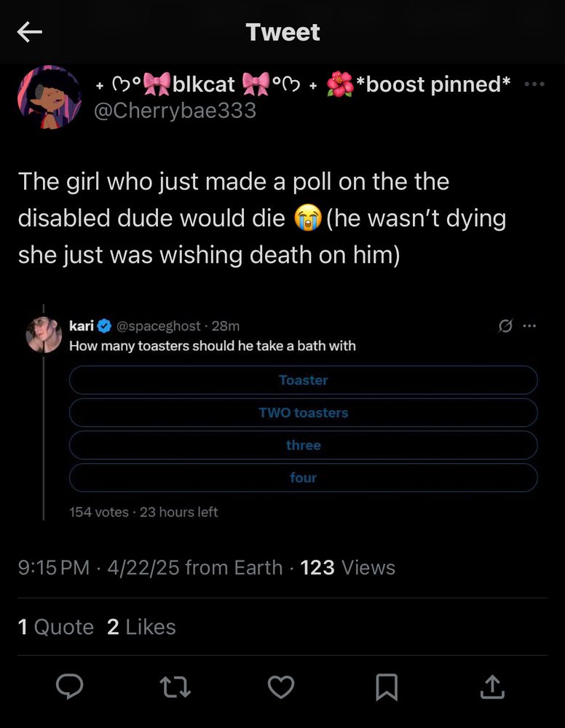Viewport: 565px width, 728px height.
Task: Select the Tweet header title
Action: click(282, 32)
